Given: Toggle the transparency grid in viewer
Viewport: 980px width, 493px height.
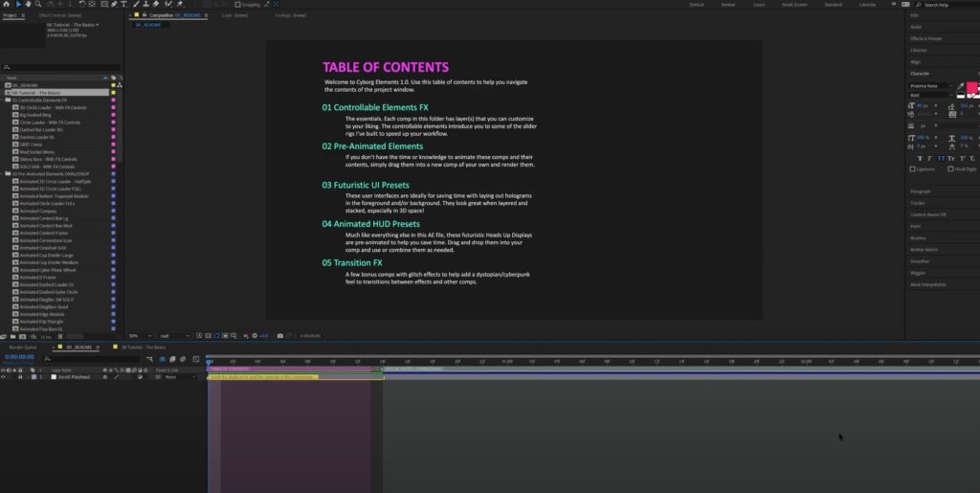Looking at the screenshot, I should [208, 336].
